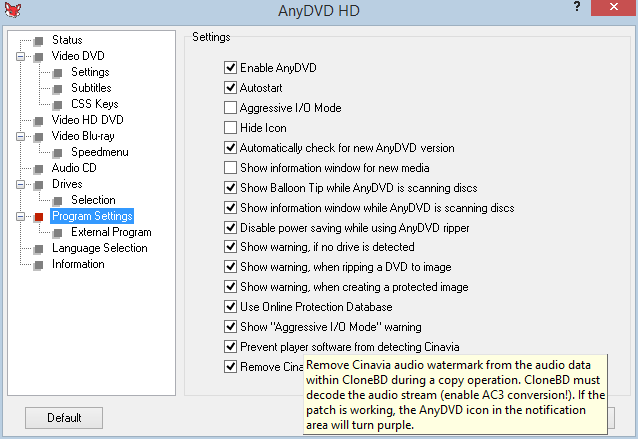Select the highlighted Program Settings item
Viewport: 638px width, 439px height.
(x=92, y=216)
